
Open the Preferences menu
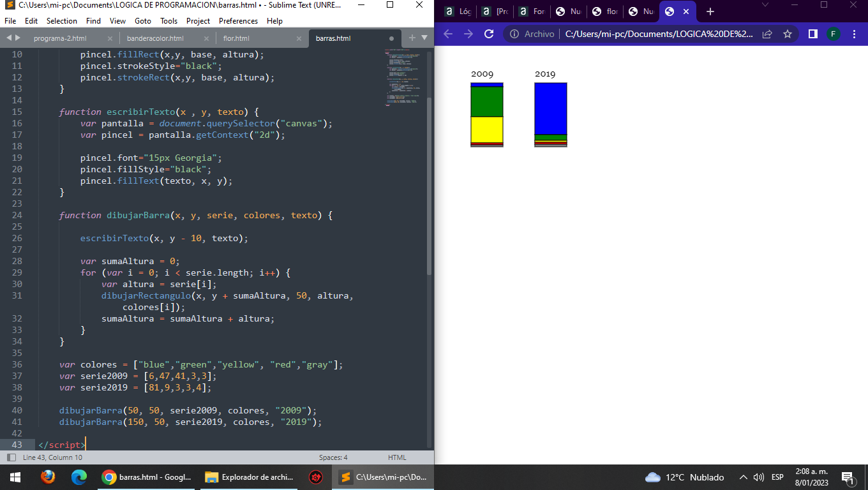(x=238, y=20)
